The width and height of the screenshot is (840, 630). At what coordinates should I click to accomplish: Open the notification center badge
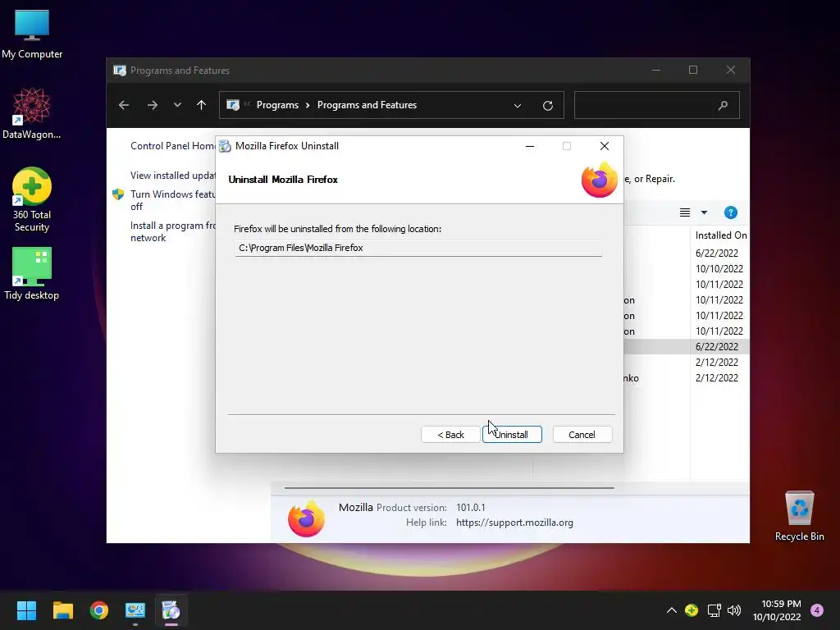[817, 610]
